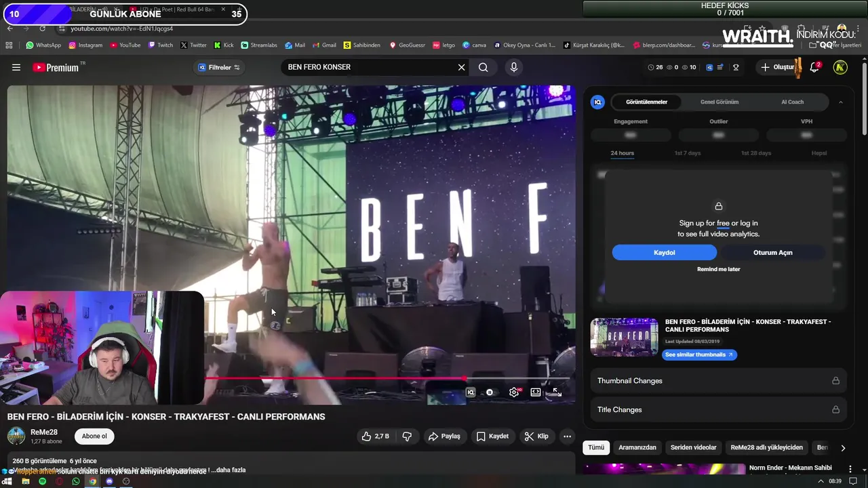
Task: Open Instagram bookmark
Action: click(85, 45)
